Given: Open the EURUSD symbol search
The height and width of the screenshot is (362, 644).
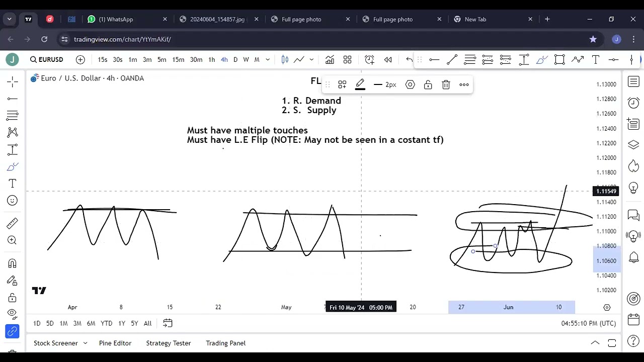Looking at the screenshot, I should click(47, 59).
